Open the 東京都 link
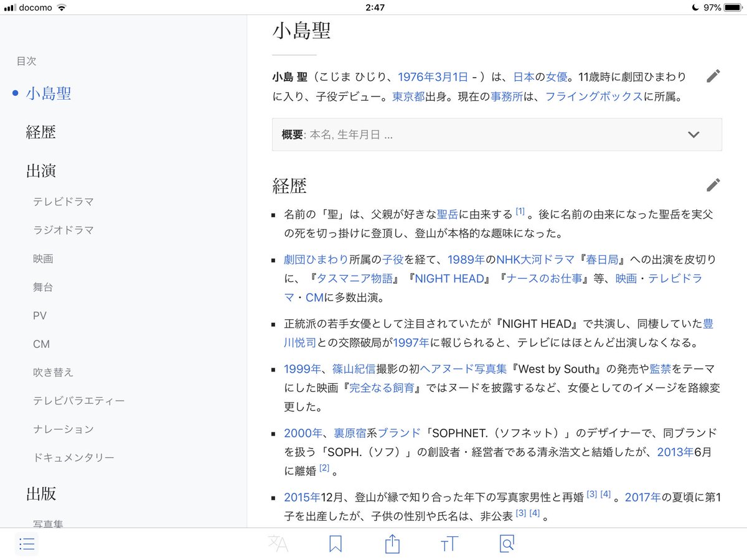 tap(408, 96)
